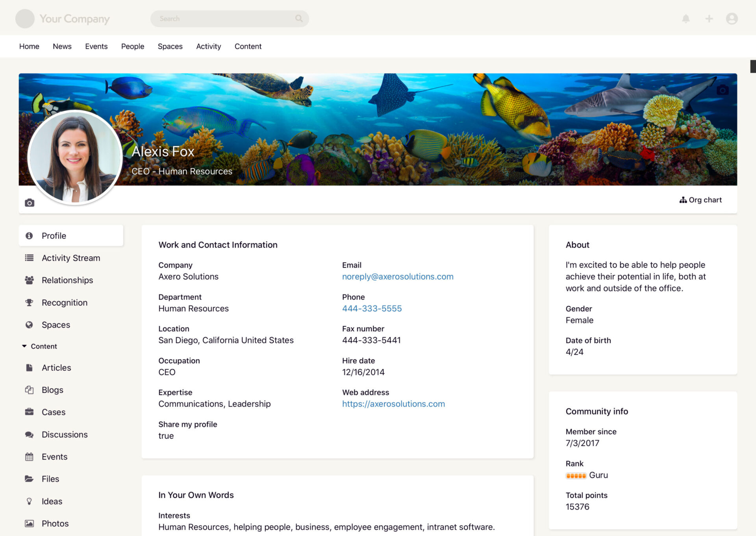Click the search magnifier icon
756x536 pixels.
point(299,18)
